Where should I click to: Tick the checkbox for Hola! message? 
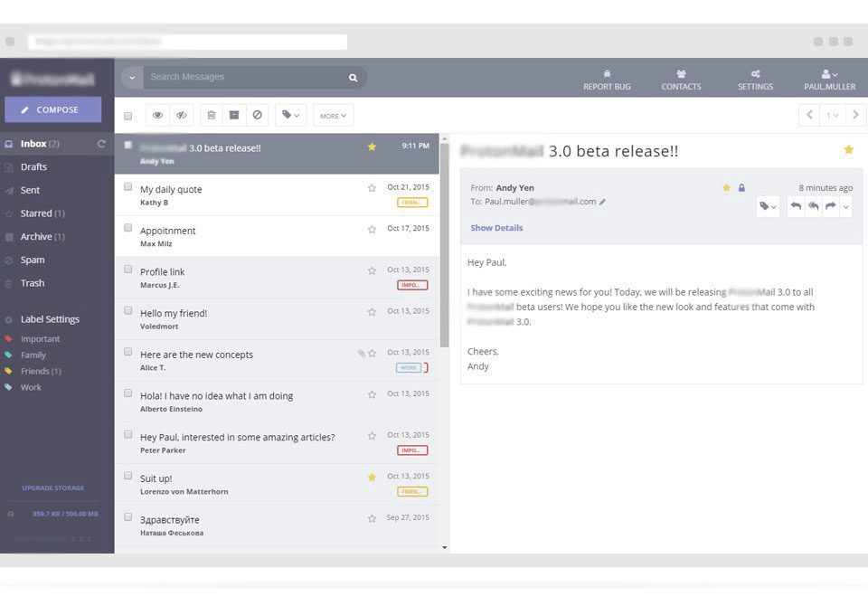tap(127, 393)
